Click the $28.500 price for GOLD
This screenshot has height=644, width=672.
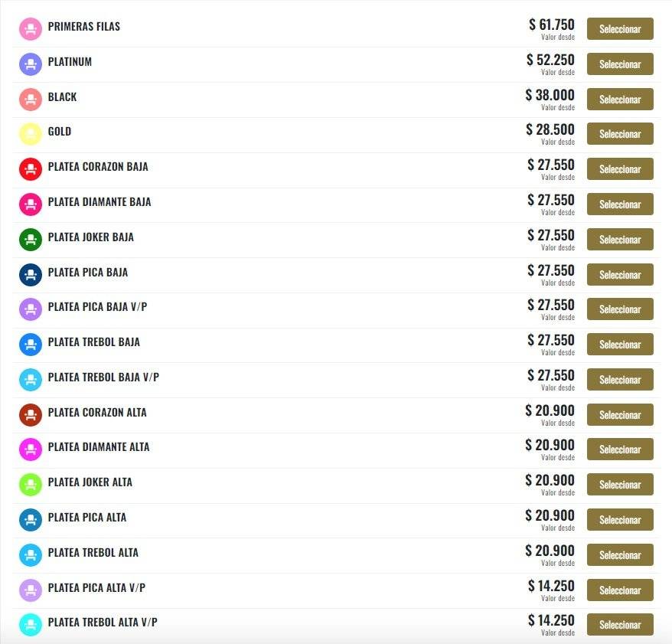point(550,129)
